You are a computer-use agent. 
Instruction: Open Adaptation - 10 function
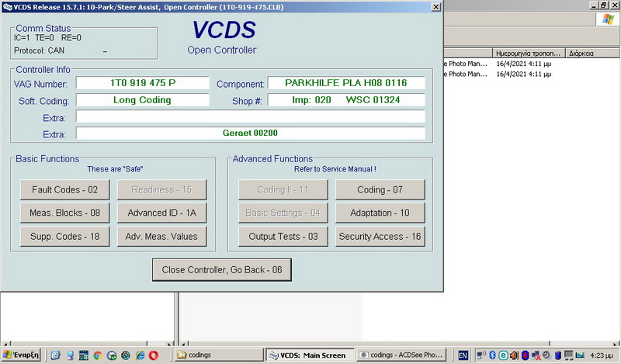coord(380,213)
